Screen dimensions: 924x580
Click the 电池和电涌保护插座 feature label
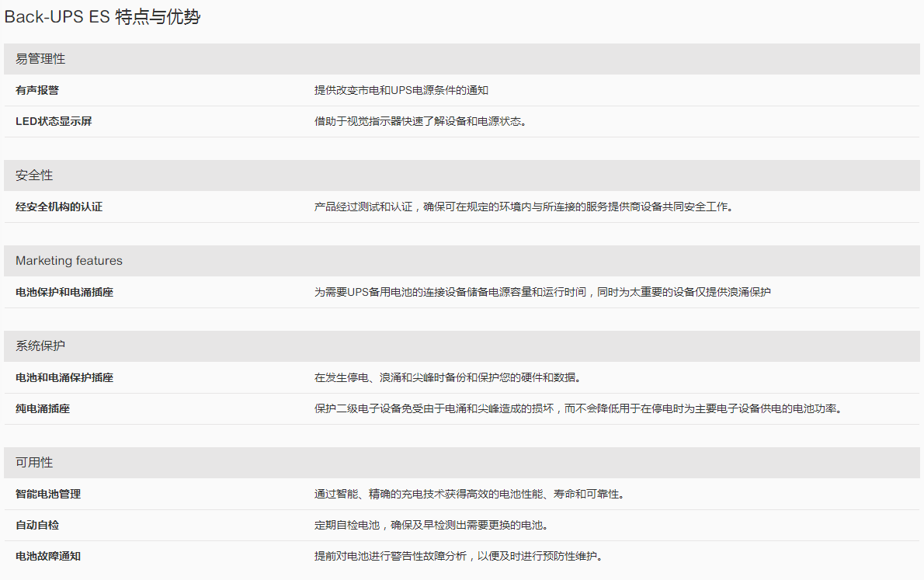[x=64, y=377]
